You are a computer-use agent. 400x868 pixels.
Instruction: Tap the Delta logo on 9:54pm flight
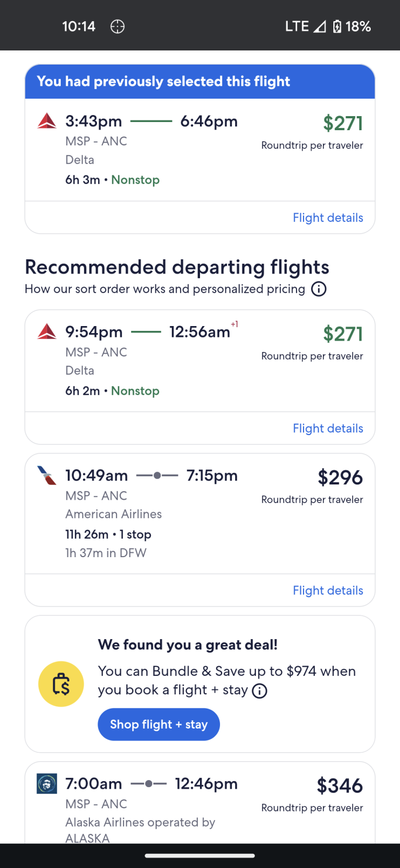coord(47,331)
